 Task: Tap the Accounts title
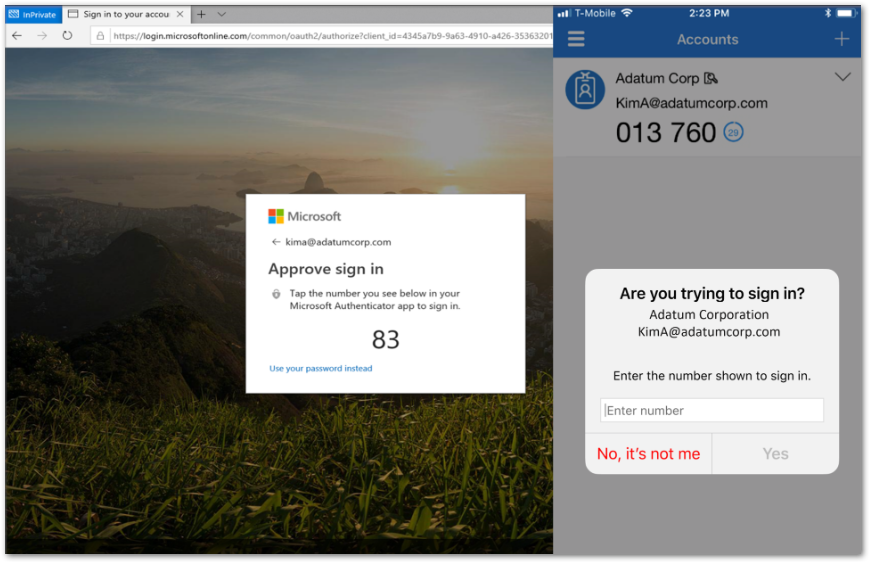(x=707, y=39)
